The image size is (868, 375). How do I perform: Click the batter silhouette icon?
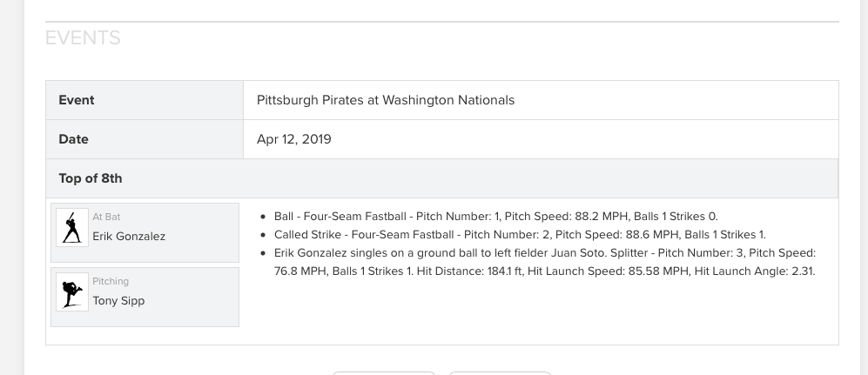[x=72, y=227]
